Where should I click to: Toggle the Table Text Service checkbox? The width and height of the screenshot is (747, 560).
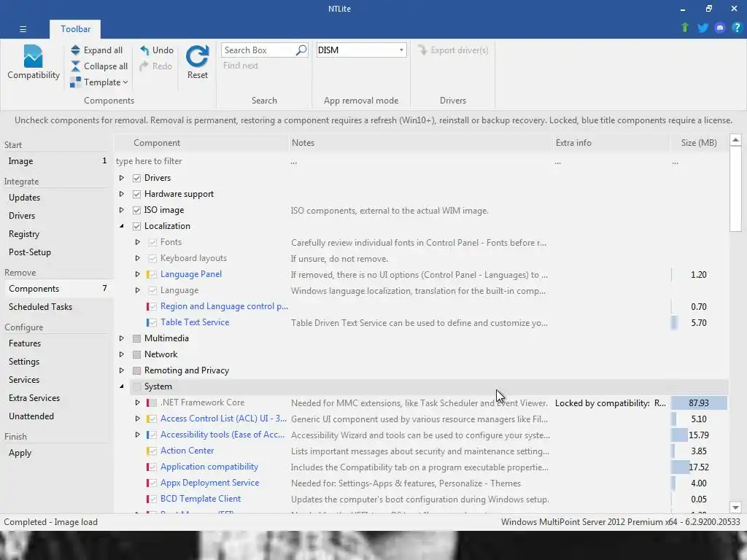pos(153,322)
